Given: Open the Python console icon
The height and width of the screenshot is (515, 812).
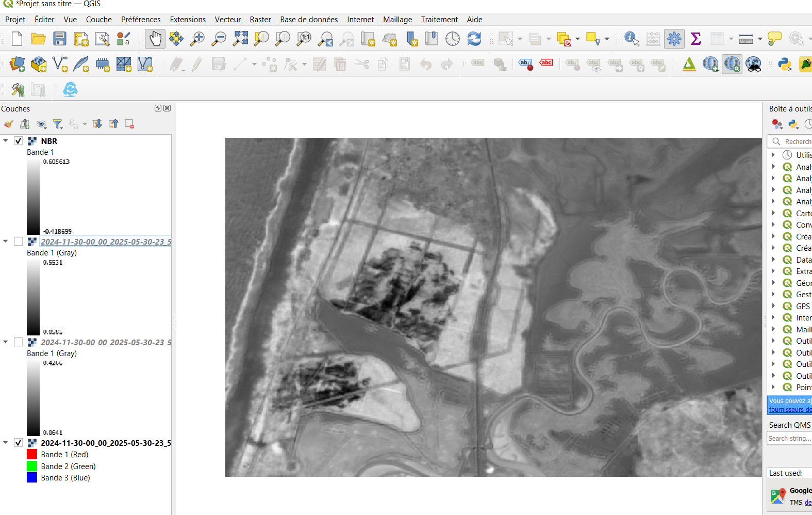Looking at the screenshot, I should tap(784, 65).
